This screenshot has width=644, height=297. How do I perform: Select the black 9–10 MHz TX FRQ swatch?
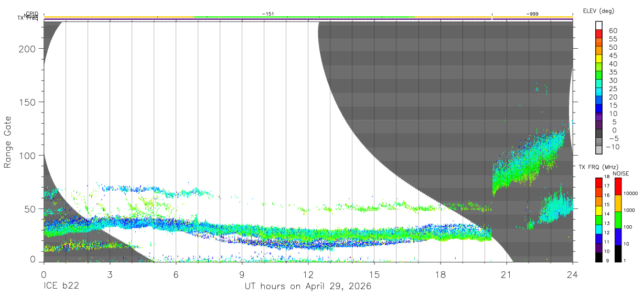[x=599, y=257]
